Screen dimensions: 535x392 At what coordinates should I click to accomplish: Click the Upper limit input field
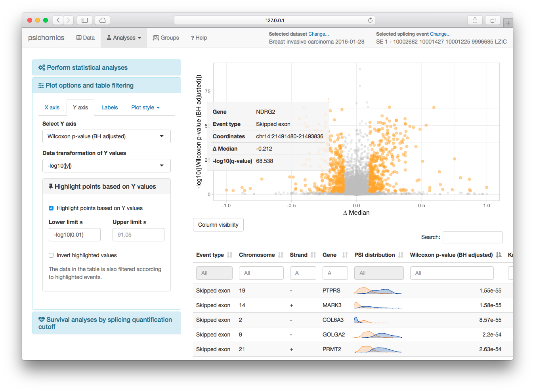(138, 235)
